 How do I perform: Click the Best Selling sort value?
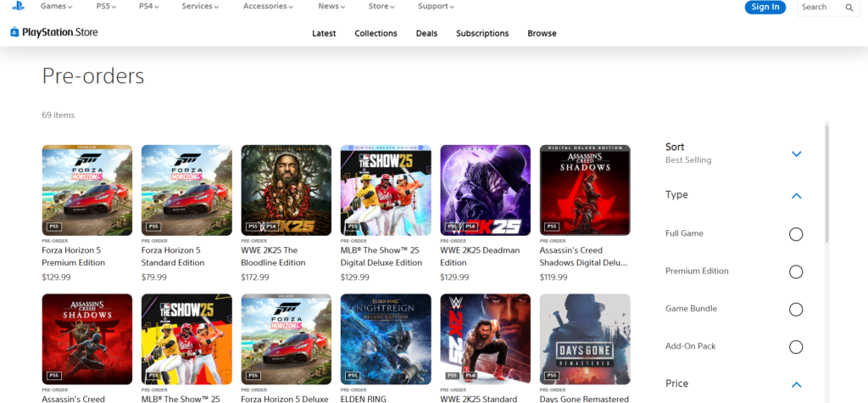[688, 160]
